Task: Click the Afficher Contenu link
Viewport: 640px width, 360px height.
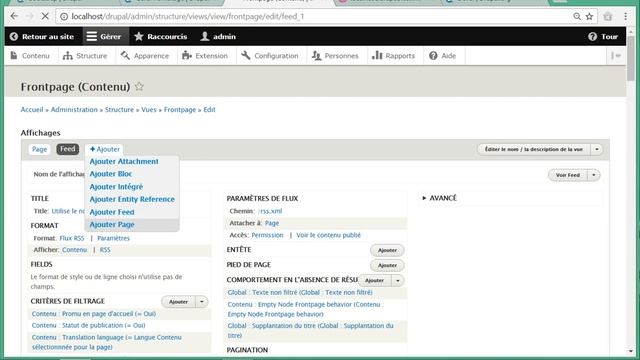Action: click(x=75, y=250)
